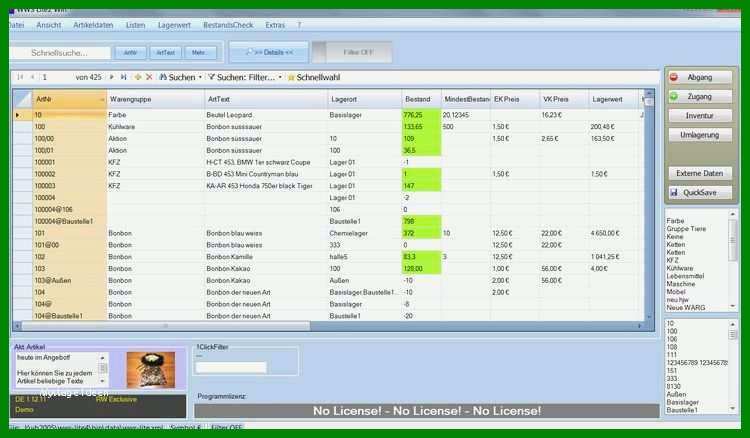
Task: Jump to last record arrow
Action: (x=123, y=77)
